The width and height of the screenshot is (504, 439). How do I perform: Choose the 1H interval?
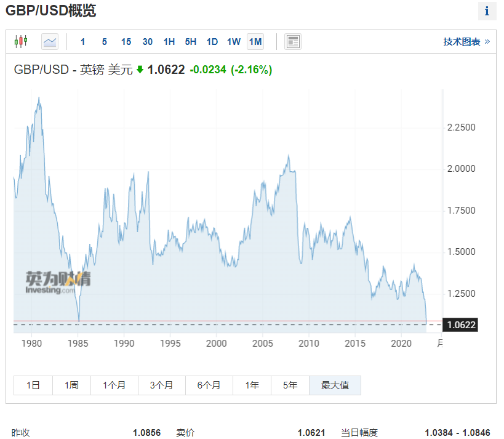coord(169,42)
